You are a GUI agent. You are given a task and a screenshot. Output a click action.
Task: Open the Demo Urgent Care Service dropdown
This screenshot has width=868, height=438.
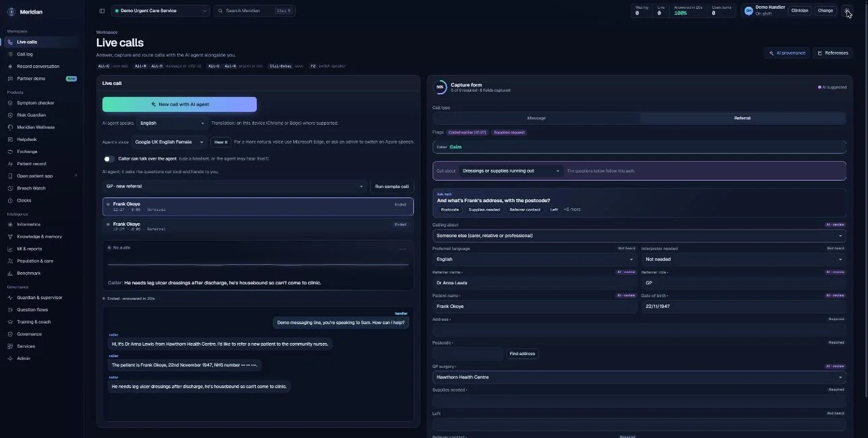tap(161, 11)
